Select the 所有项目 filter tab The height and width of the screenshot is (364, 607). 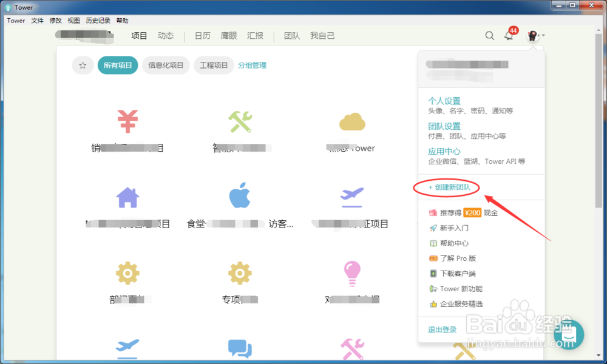(118, 66)
